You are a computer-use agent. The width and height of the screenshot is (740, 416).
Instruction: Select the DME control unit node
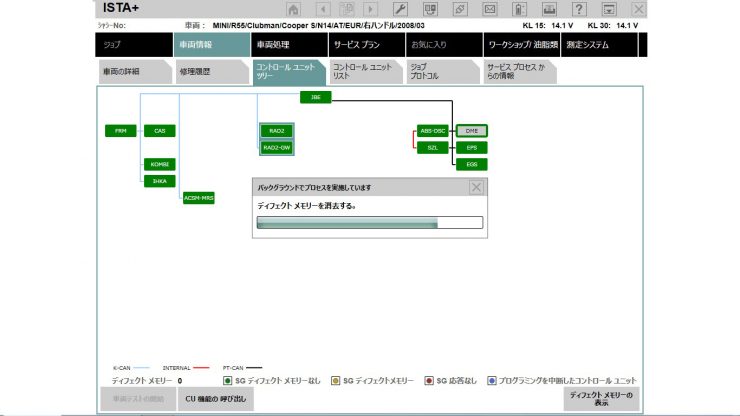point(471,131)
